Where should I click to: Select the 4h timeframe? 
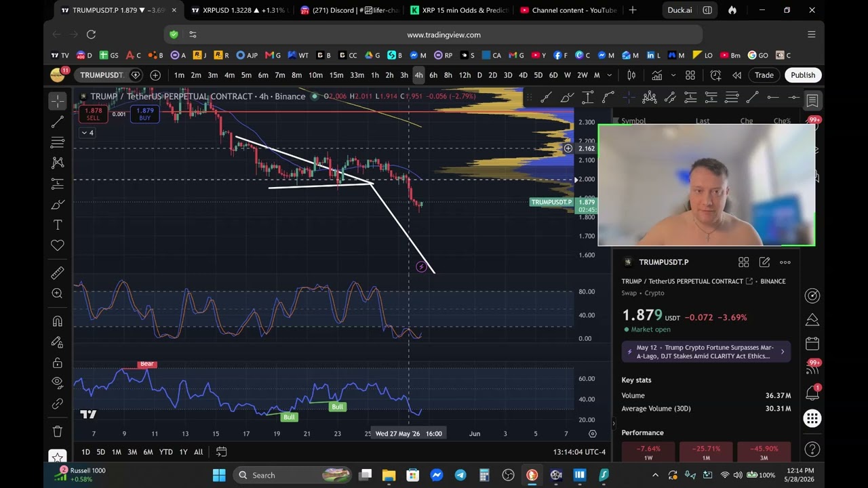coord(418,75)
